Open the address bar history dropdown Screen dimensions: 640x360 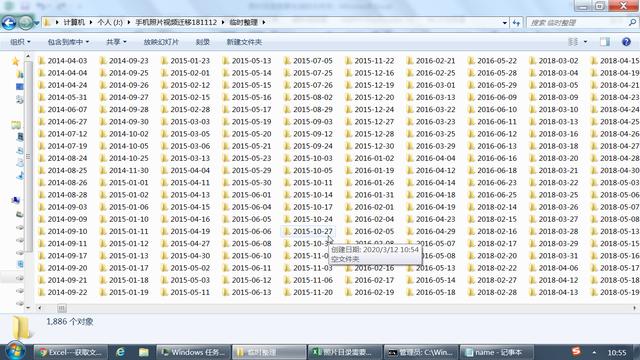pos(504,23)
